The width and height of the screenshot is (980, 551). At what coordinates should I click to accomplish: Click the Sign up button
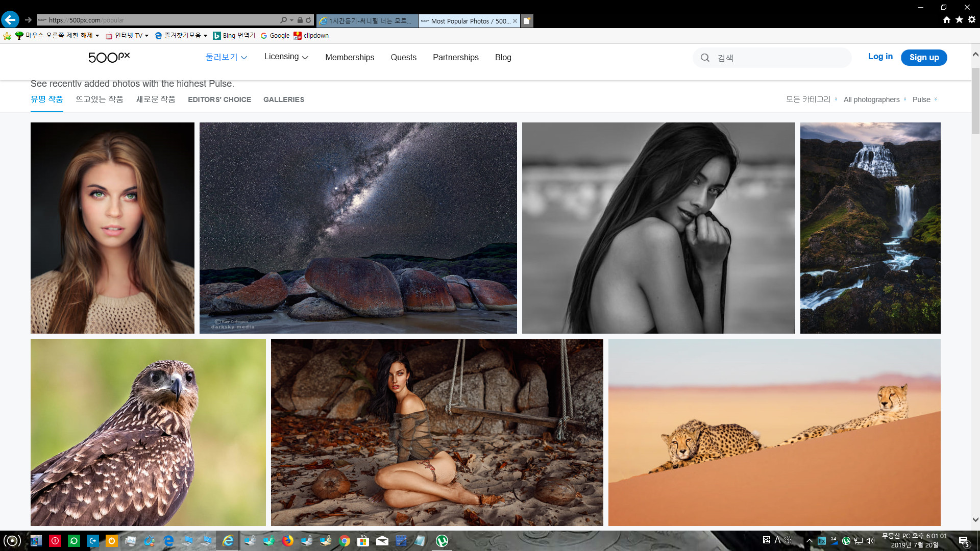pos(924,58)
